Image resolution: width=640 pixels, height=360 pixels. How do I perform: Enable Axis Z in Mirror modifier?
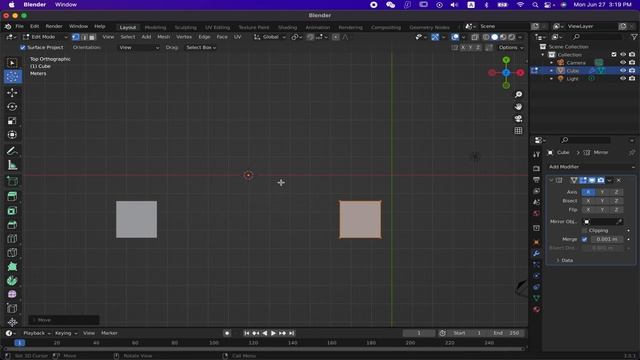tap(616, 192)
